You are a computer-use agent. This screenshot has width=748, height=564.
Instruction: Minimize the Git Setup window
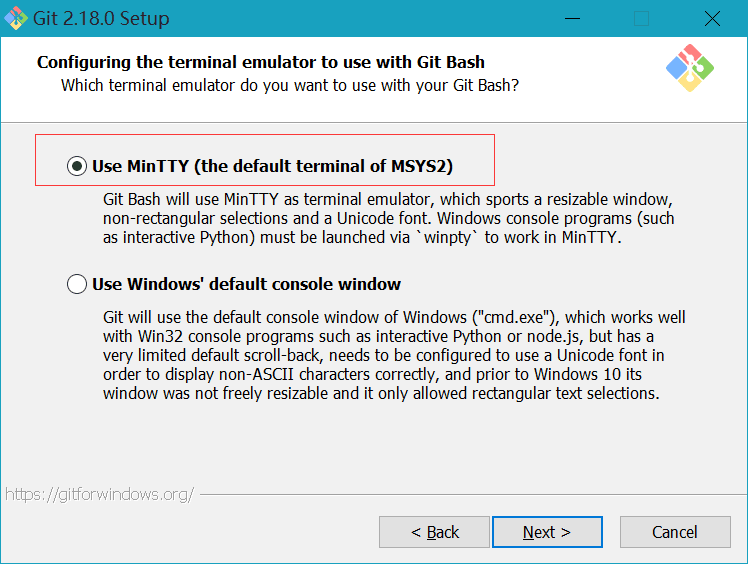pyautogui.click(x=573, y=18)
